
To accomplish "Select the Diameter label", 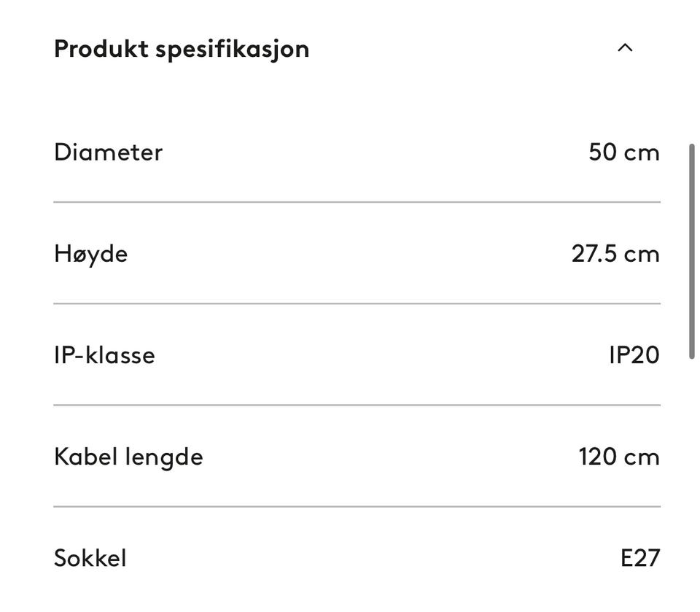I will point(108,152).
